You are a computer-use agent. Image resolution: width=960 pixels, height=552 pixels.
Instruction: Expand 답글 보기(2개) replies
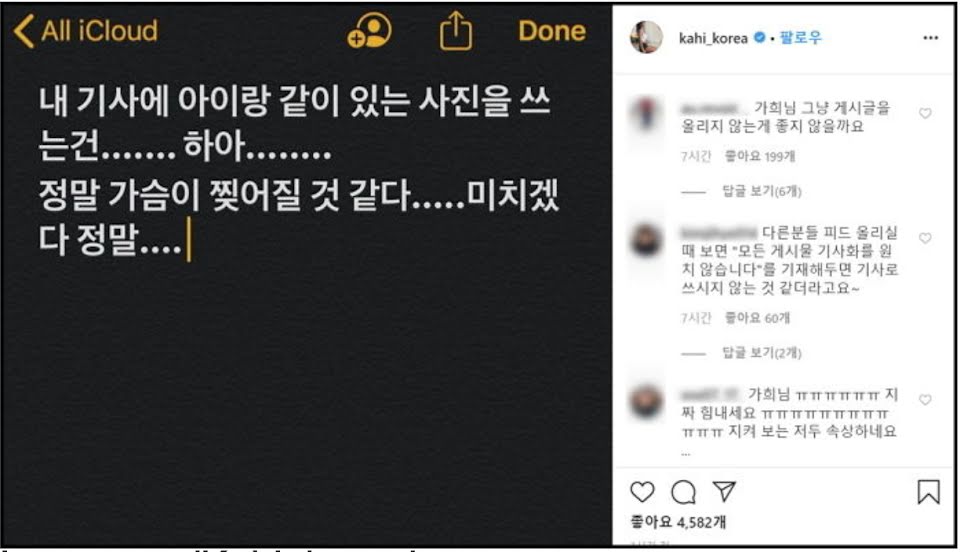762,352
